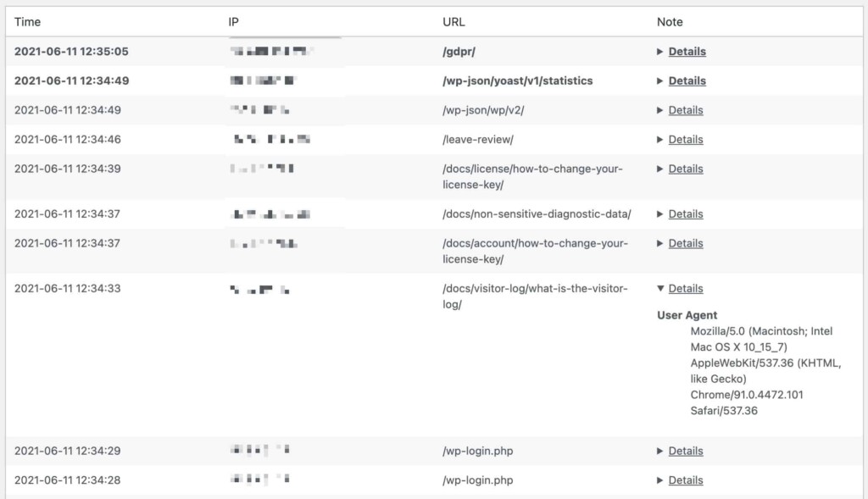This screenshot has height=499, width=868.
Task: Expand triangle for 12:34:28 /wp-login.php row
Action: point(659,480)
